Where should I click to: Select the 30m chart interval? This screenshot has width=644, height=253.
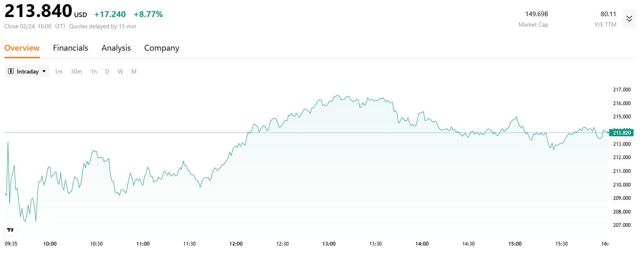[76, 71]
